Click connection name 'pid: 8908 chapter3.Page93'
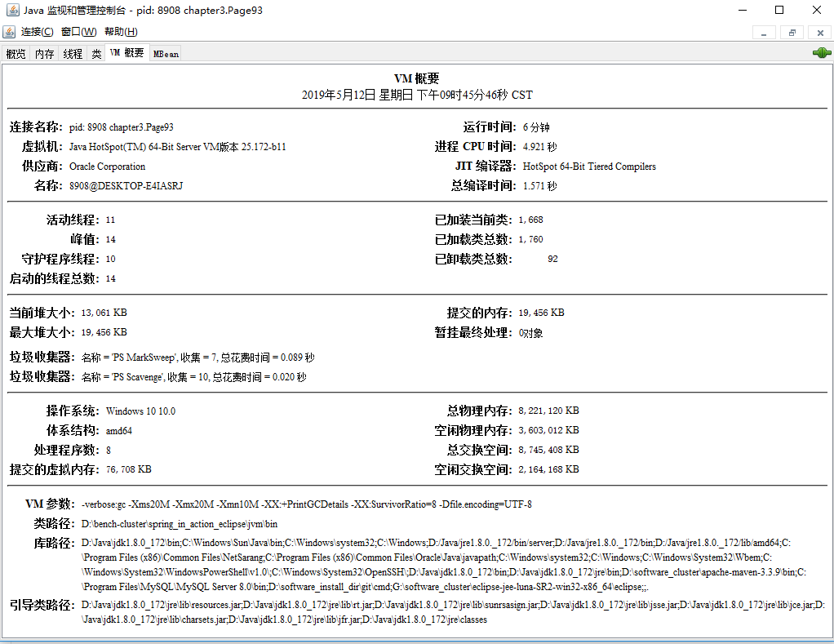This screenshot has height=644, width=834. click(x=122, y=127)
